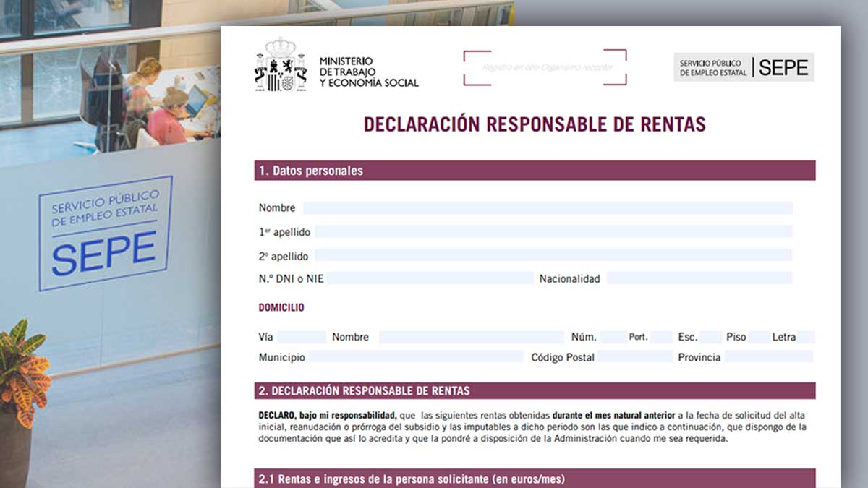Click the SEPE sign on glass wall

pos(106,231)
